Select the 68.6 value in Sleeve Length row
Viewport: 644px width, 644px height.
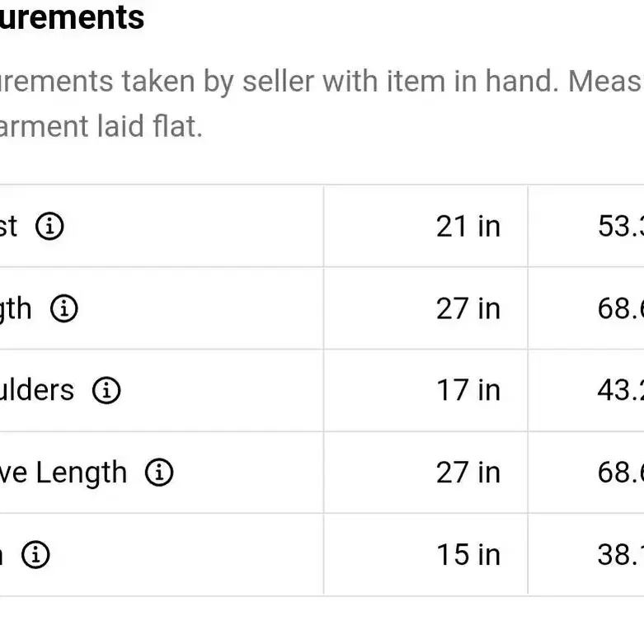point(621,472)
